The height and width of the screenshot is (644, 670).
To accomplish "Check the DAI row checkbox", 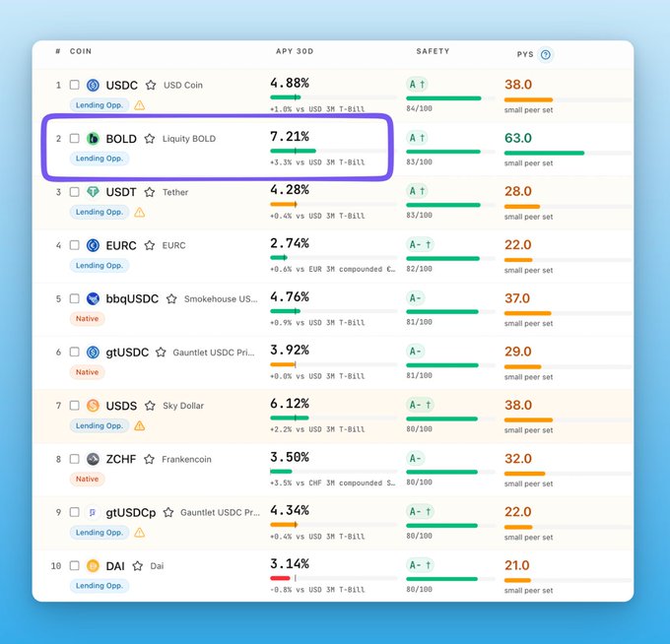I will click(x=74, y=565).
